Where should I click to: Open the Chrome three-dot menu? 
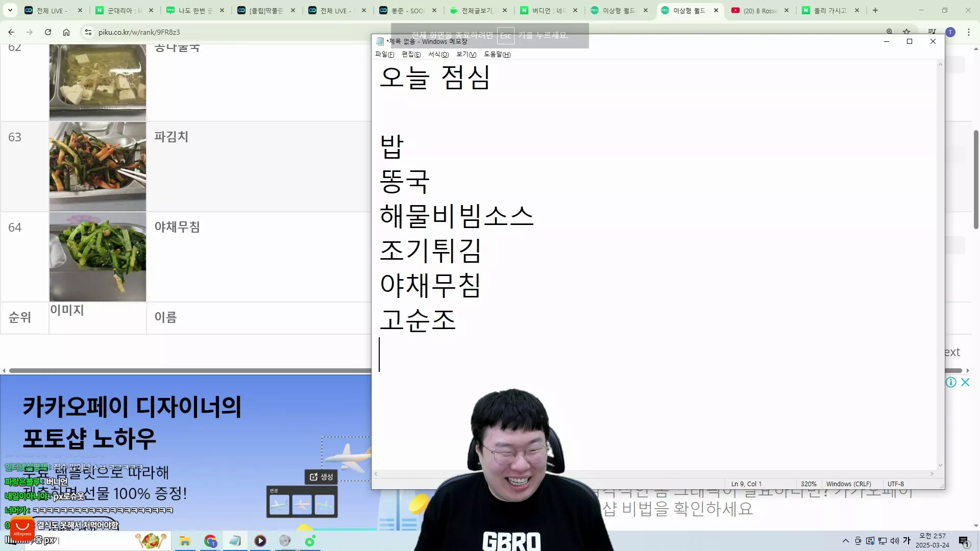pyautogui.click(x=969, y=32)
